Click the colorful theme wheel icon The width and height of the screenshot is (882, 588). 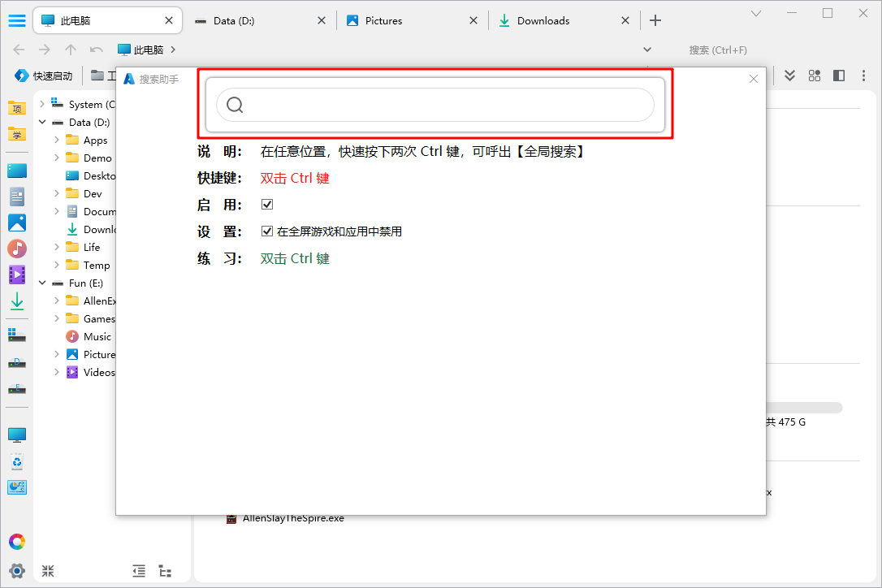(17, 542)
